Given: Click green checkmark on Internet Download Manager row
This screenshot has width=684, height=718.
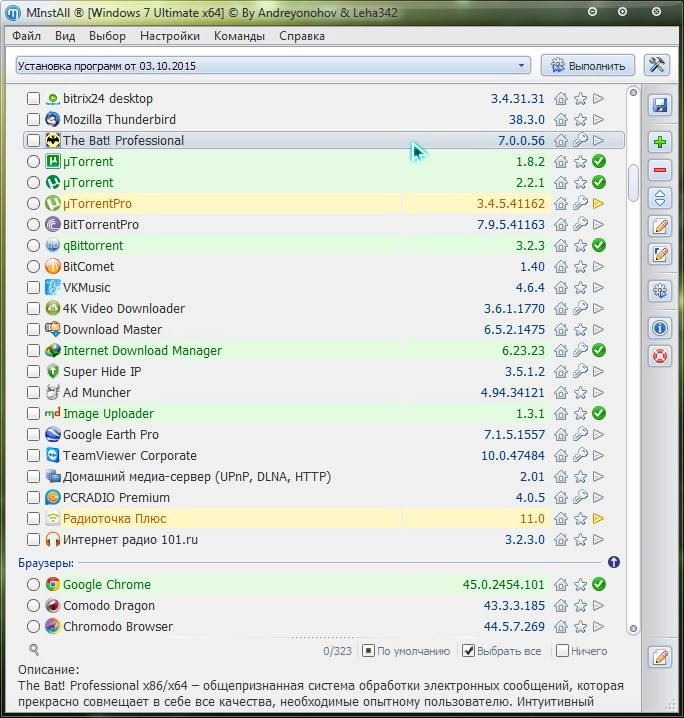Looking at the screenshot, I should [598, 350].
